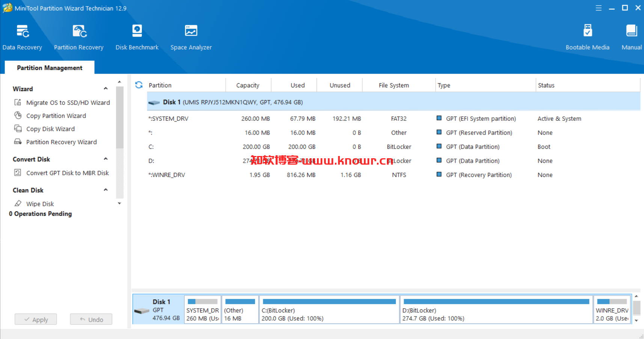
Task: Select the C: partition row
Action: (x=394, y=147)
